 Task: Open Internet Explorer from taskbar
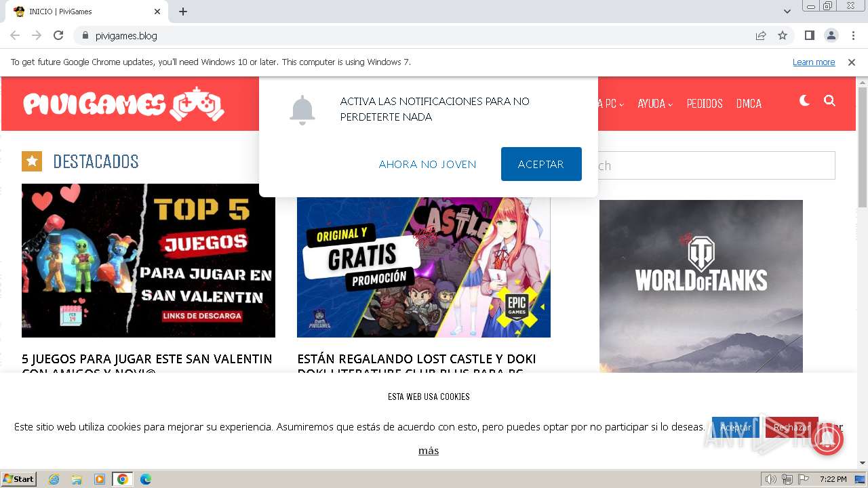tap(54, 479)
